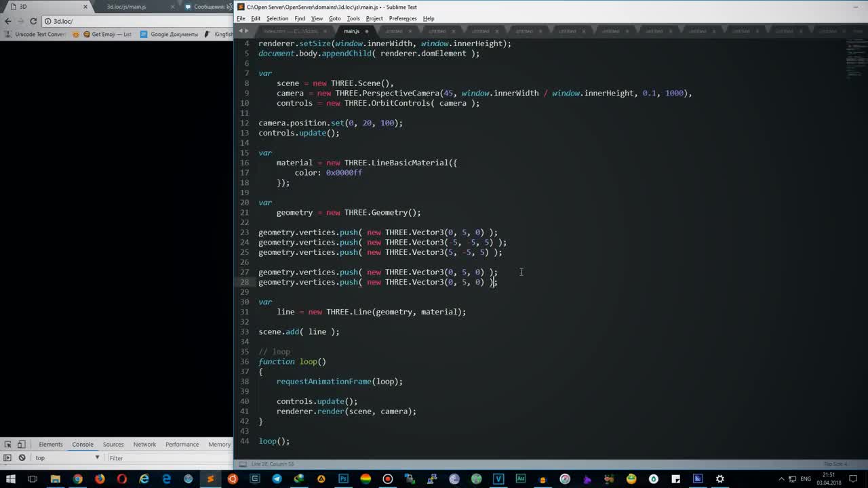The width and height of the screenshot is (868, 488).
Task: Open the DevTools Console tab
Action: pos(83,445)
